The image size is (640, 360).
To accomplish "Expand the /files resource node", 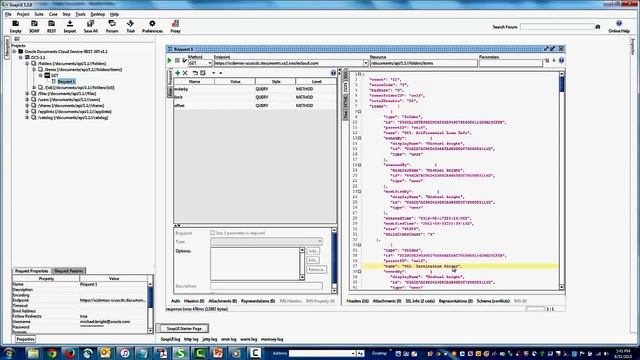I will [27, 93].
